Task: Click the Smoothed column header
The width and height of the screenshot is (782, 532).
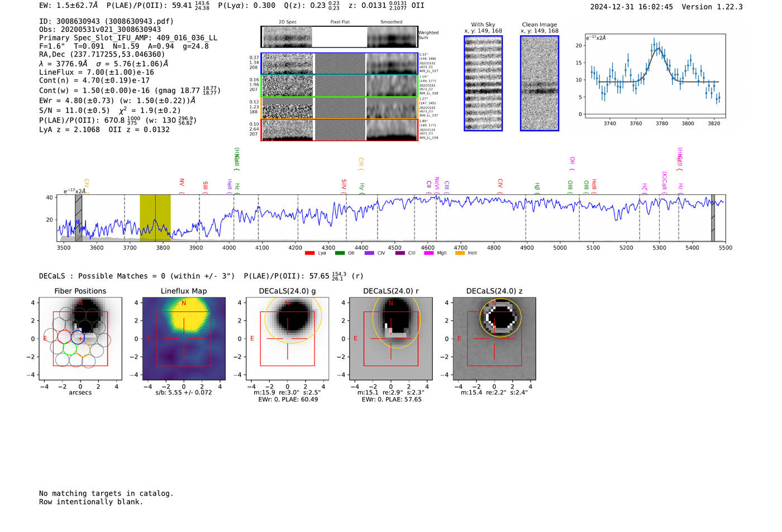Action: click(392, 22)
